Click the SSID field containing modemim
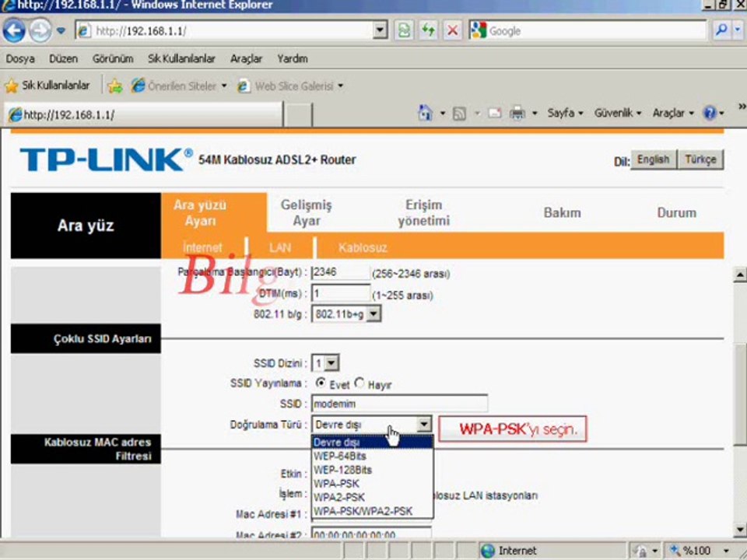Screen dimensions: 747x560 click(x=399, y=404)
